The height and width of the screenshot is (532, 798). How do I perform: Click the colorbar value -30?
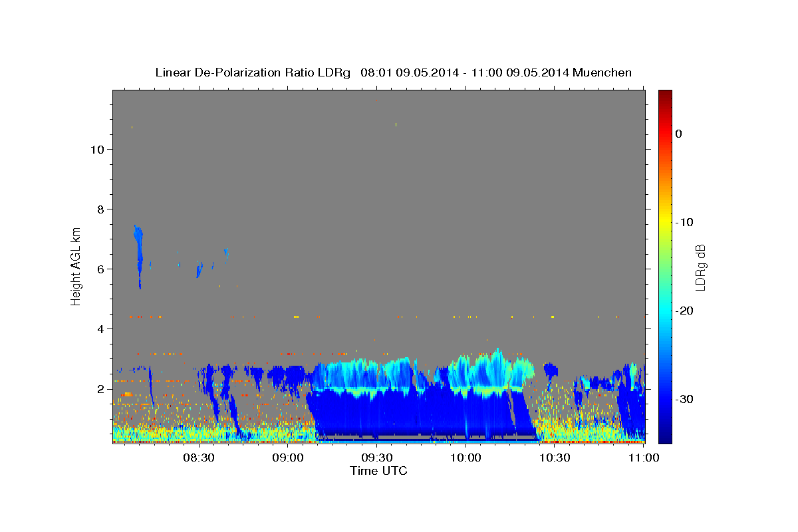pyautogui.click(x=685, y=399)
